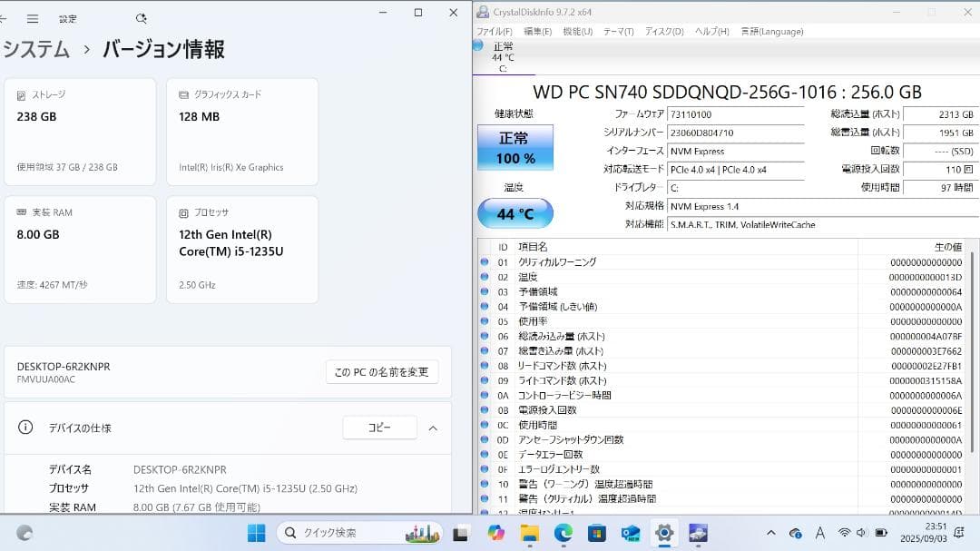
Task: Click the この PC の名前を変更 button
Action: point(381,371)
